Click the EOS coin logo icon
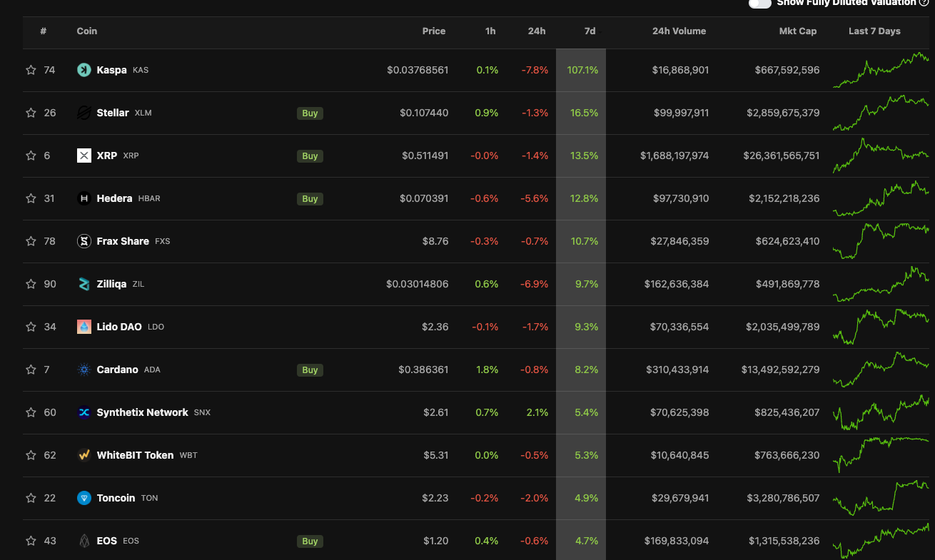Viewport: 935px width, 560px height. coord(84,541)
